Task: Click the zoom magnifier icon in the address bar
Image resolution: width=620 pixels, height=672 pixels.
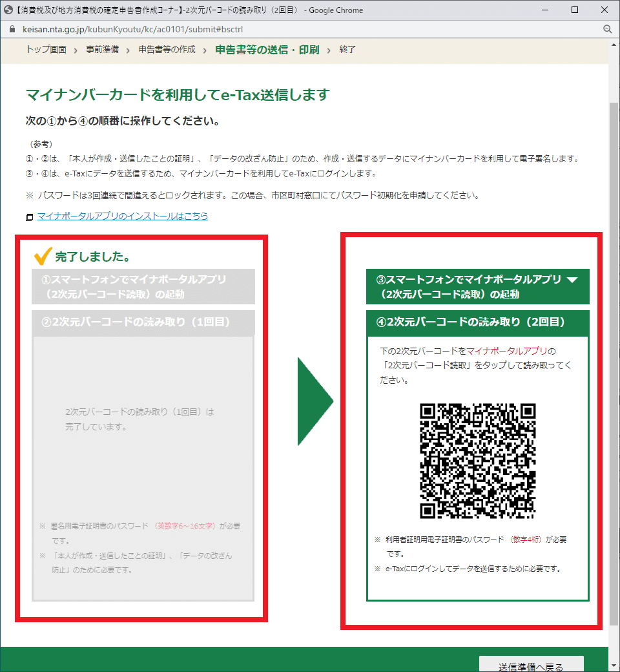Action: pos(607,29)
